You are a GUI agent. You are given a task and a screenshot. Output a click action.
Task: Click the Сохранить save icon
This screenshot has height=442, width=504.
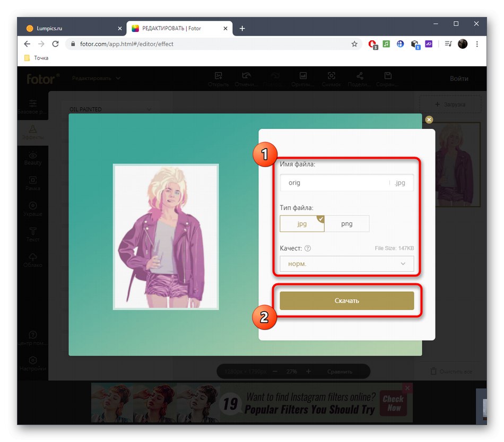[x=388, y=79]
